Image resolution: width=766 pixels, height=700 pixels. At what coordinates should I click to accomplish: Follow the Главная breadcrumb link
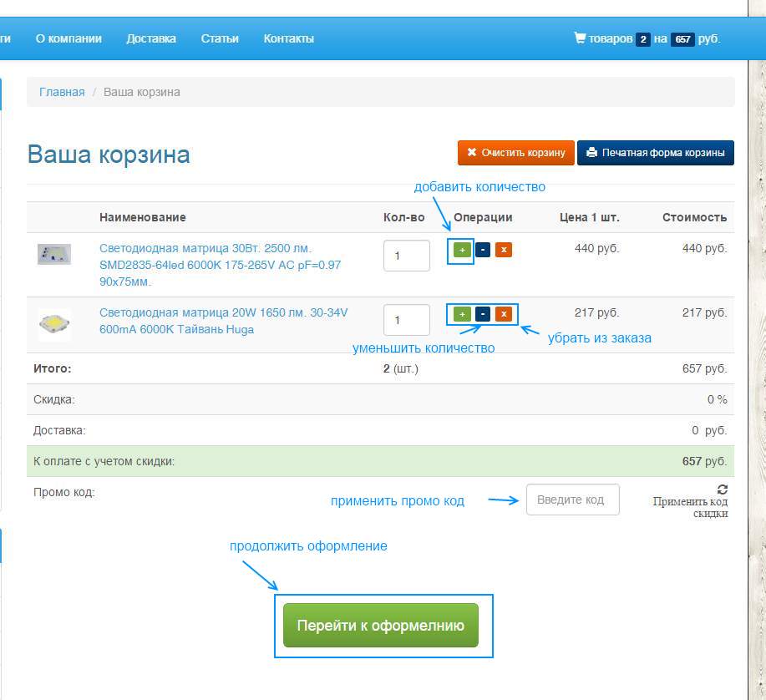[x=62, y=92]
